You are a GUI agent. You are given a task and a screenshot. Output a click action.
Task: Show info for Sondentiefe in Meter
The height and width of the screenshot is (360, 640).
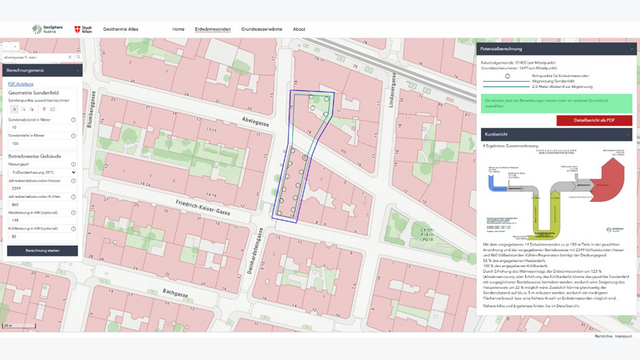click(73, 136)
